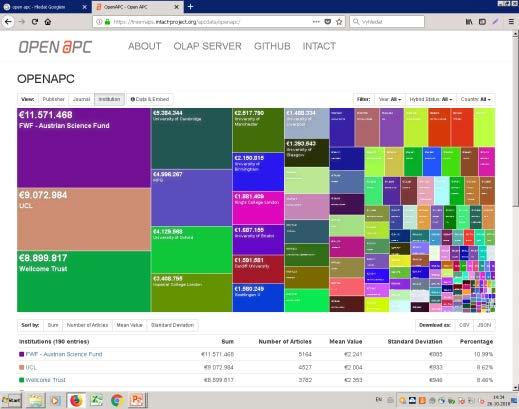Select the UCL treemap tile

pyautogui.click(x=84, y=219)
